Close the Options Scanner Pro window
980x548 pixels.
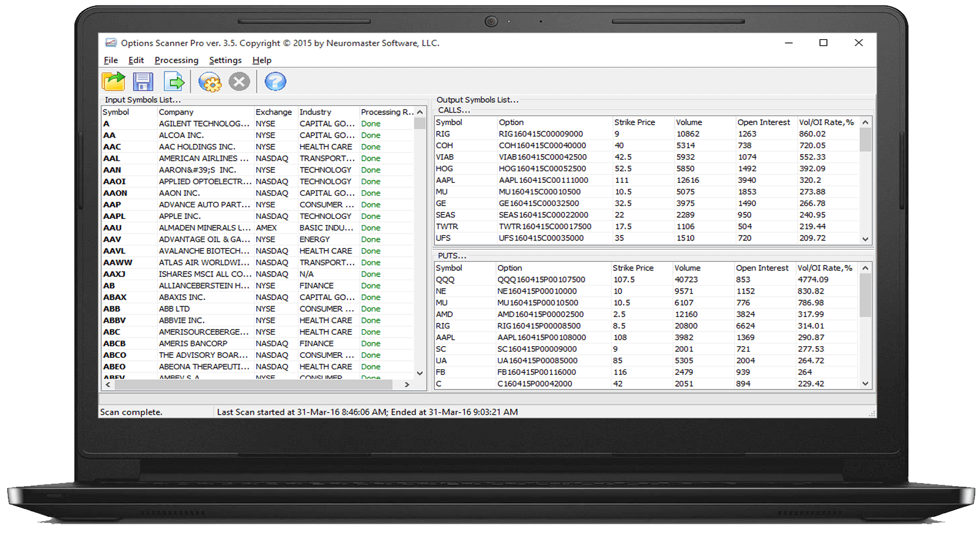(859, 43)
